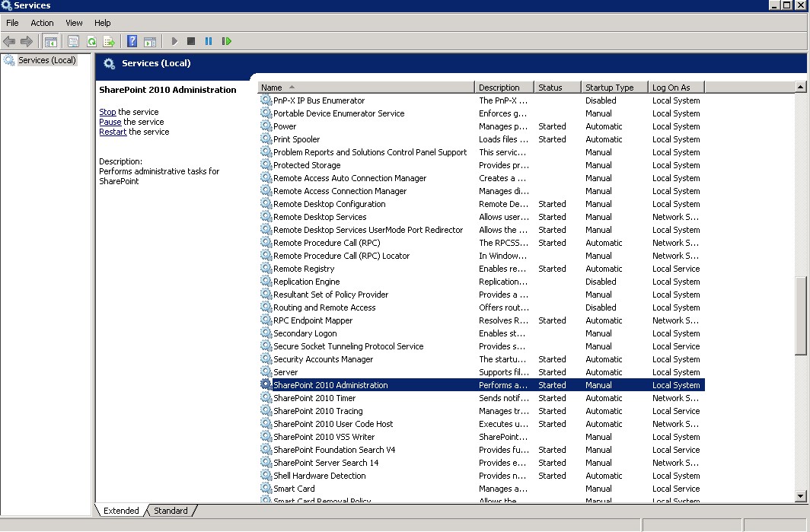This screenshot has height=532, width=810.
Task: Click gear icon beside Replication Engine
Action: tap(266, 282)
